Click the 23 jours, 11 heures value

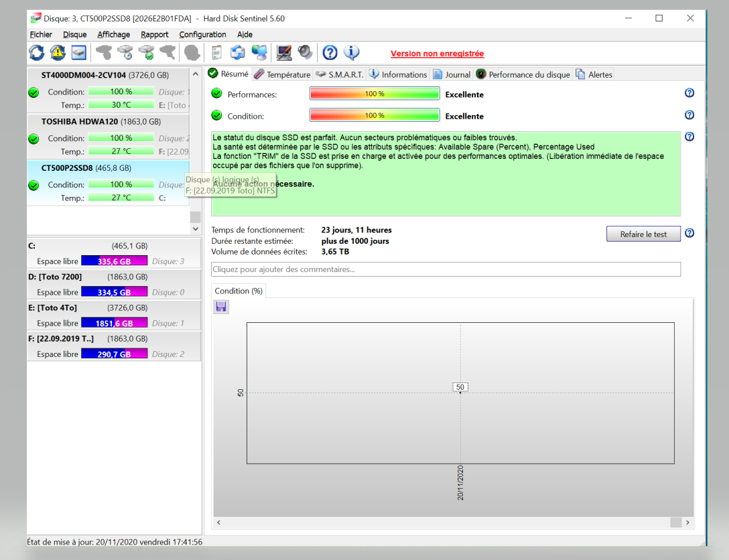[x=356, y=230]
